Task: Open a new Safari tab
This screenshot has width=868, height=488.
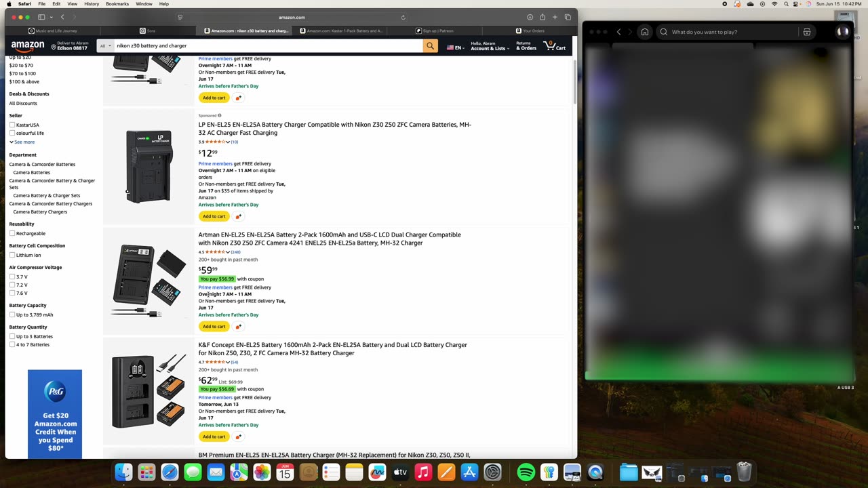Action: [555, 17]
